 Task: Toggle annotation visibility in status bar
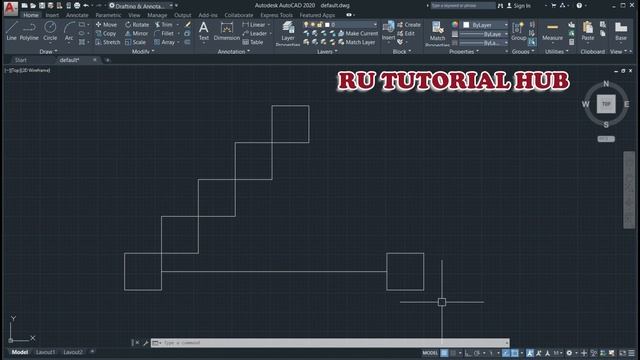click(x=530, y=353)
